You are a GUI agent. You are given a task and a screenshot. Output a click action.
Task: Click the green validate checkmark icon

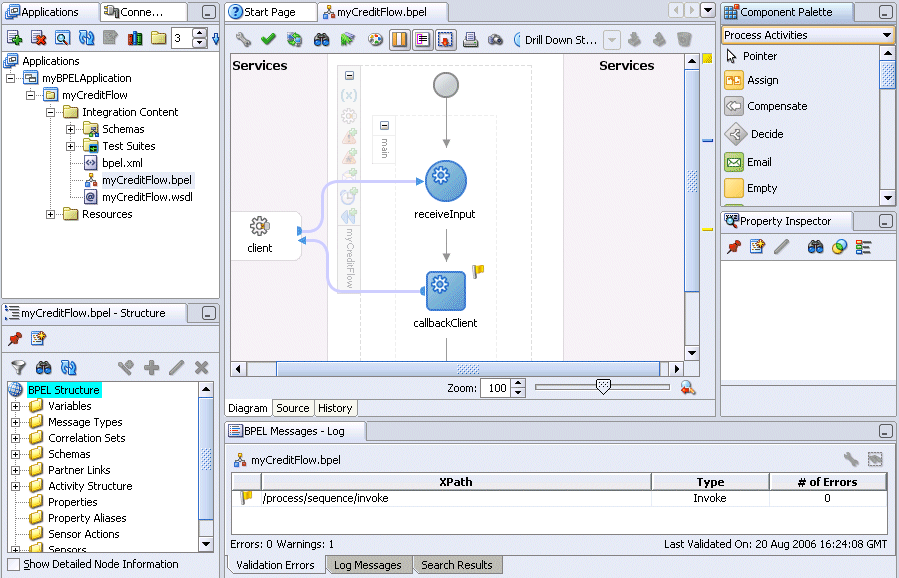click(268, 40)
